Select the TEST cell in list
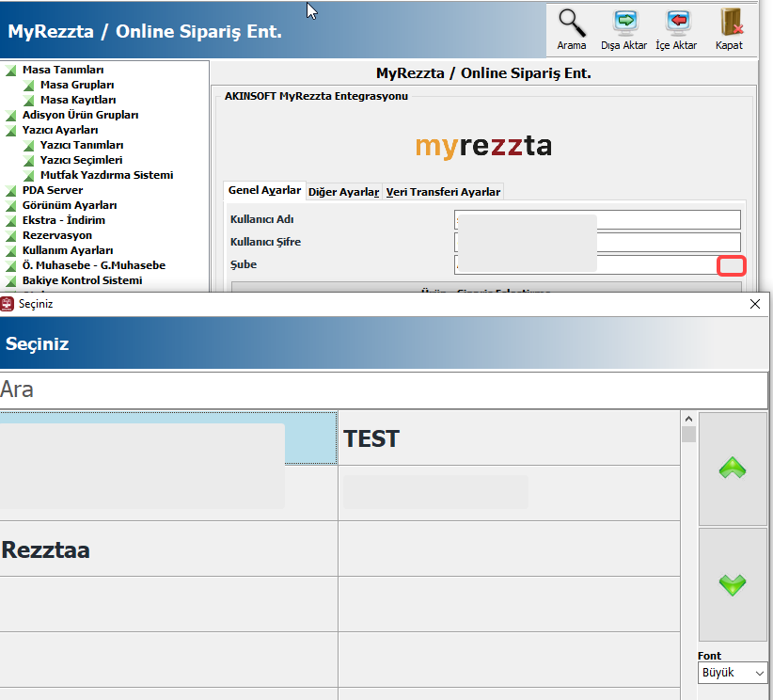 [509, 438]
